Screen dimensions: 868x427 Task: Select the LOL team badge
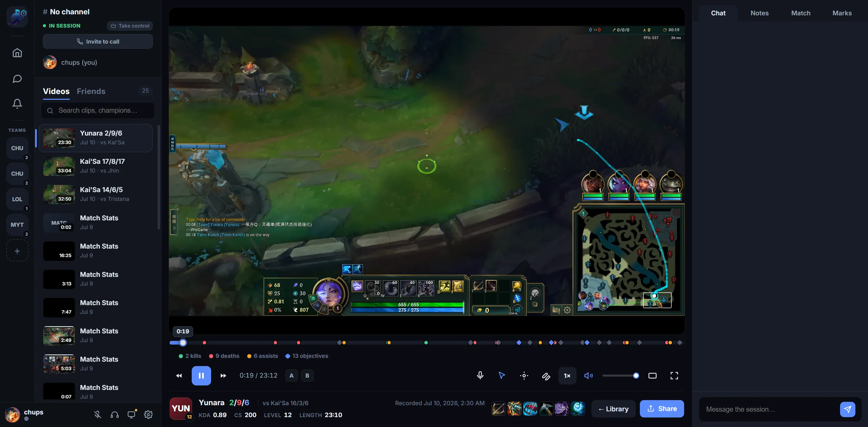17,199
